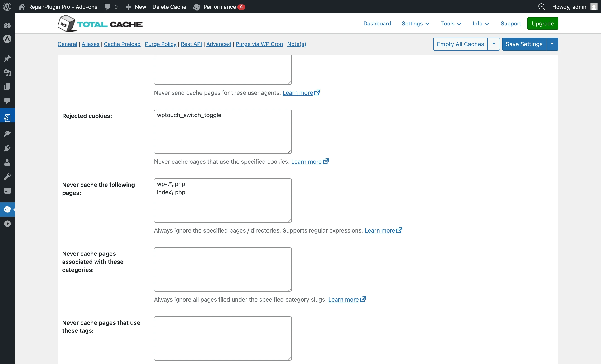Image resolution: width=601 pixels, height=364 pixels.
Task: Select the Plugins plug icon in sidebar
Action: 7,148
